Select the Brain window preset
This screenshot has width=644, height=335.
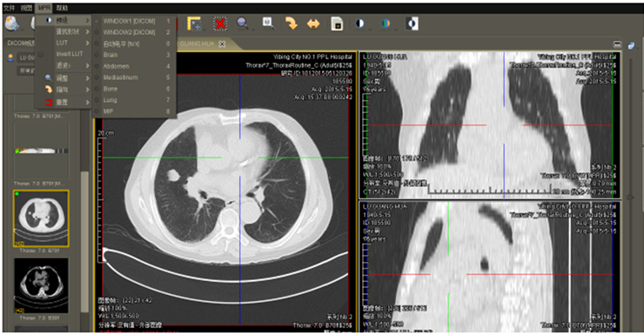[134, 55]
